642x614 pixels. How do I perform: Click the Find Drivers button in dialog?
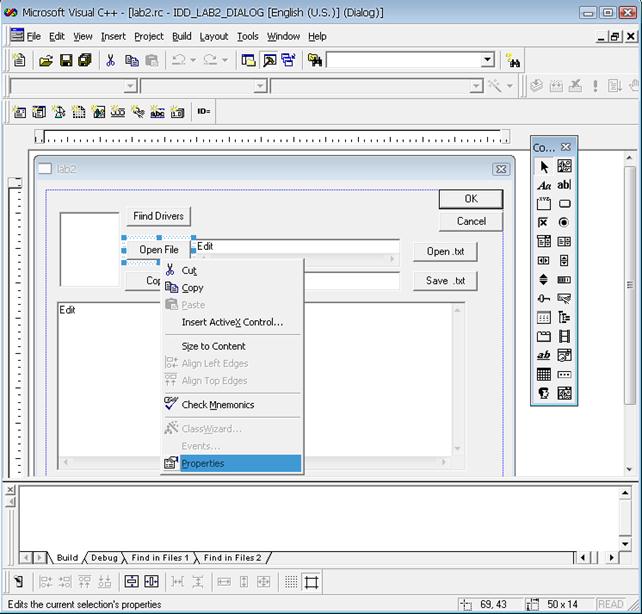(x=158, y=217)
